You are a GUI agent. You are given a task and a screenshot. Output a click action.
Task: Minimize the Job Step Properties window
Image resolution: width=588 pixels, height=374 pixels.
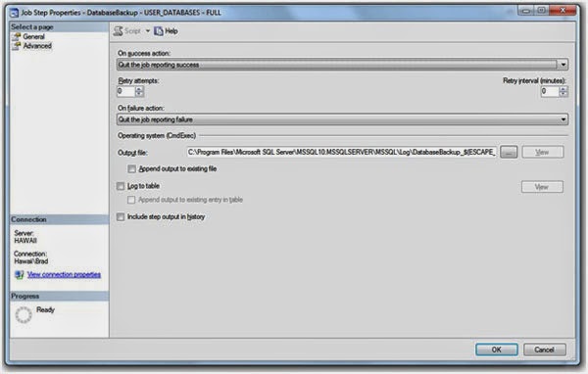pyautogui.click(x=526, y=10)
